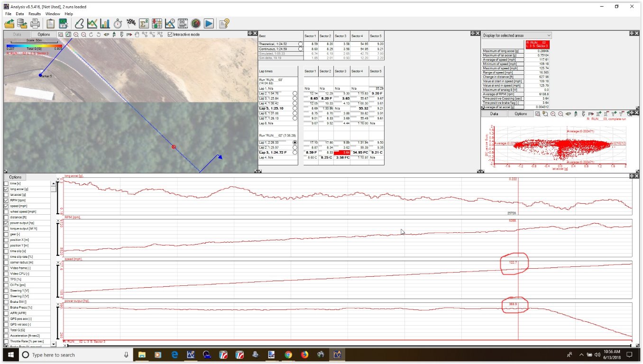Switch to Options tab in track map panel
This screenshot has width=643, height=364.
point(44,35)
